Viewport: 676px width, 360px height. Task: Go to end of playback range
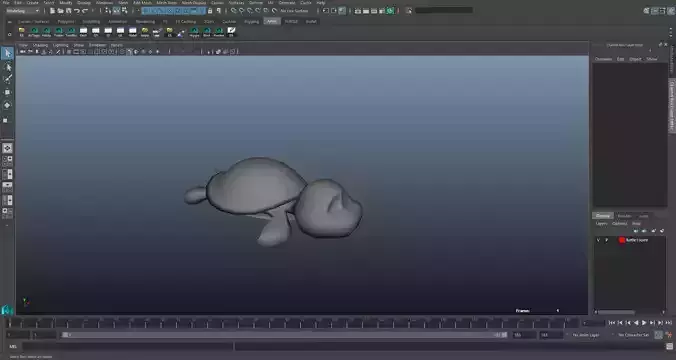pyautogui.click(x=669, y=322)
